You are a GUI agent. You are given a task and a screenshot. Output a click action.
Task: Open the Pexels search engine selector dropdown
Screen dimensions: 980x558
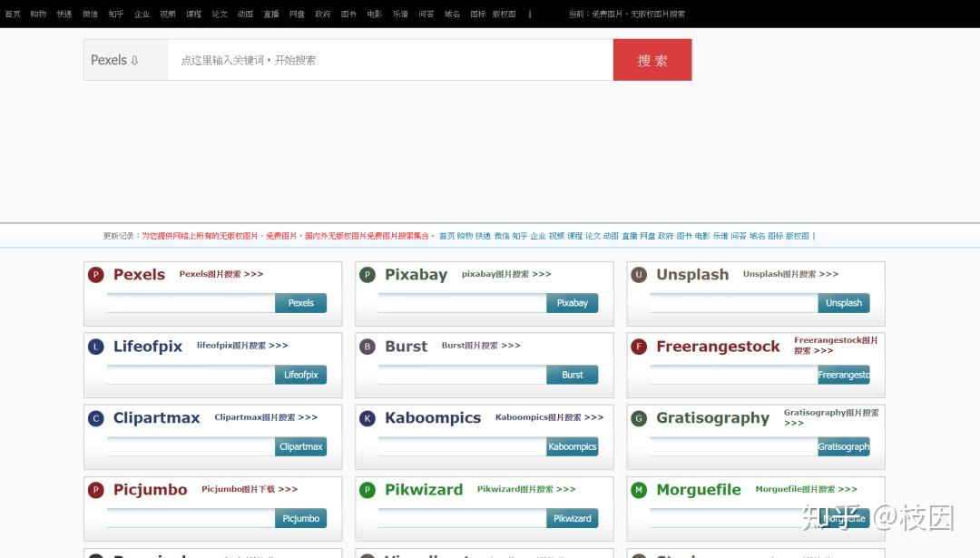pyautogui.click(x=125, y=60)
